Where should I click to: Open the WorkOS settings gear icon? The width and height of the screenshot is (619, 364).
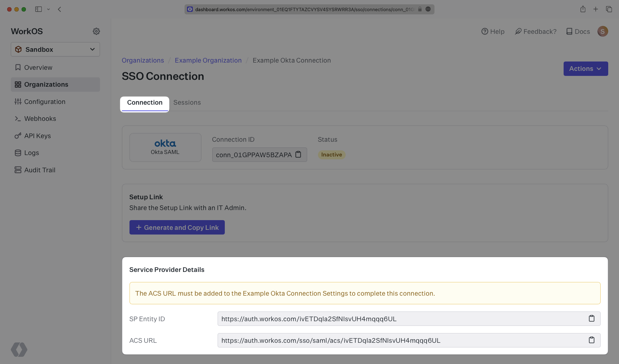(x=96, y=31)
